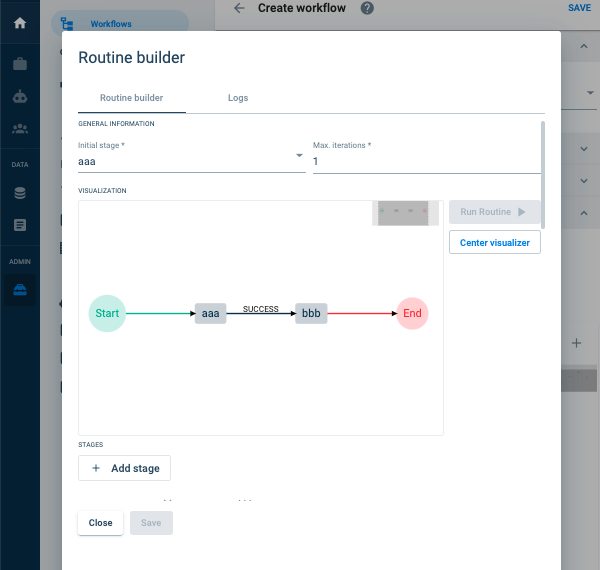The height and width of the screenshot is (570, 600).
Task: Click the Save button in the dialog
Action: point(151,523)
